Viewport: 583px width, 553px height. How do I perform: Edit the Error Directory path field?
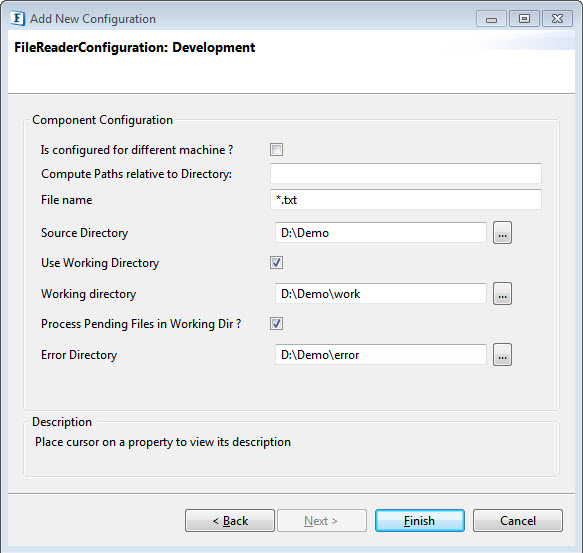coord(381,355)
